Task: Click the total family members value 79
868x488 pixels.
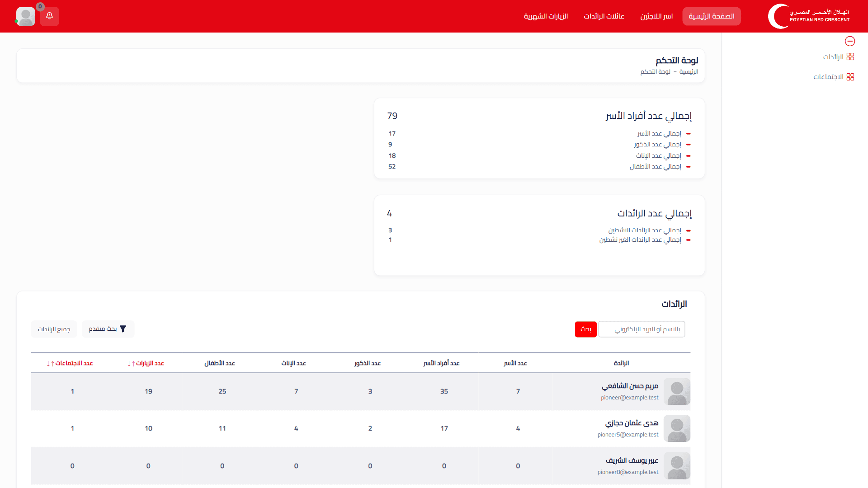Action: click(x=392, y=116)
